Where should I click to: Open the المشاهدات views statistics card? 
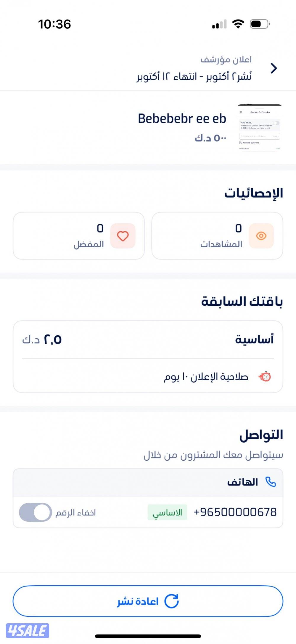[x=217, y=236]
